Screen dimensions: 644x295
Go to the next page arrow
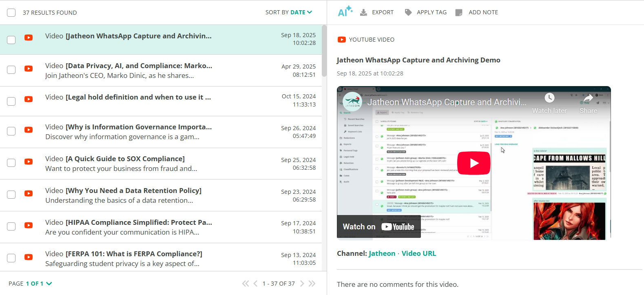click(x=302, y=284)
